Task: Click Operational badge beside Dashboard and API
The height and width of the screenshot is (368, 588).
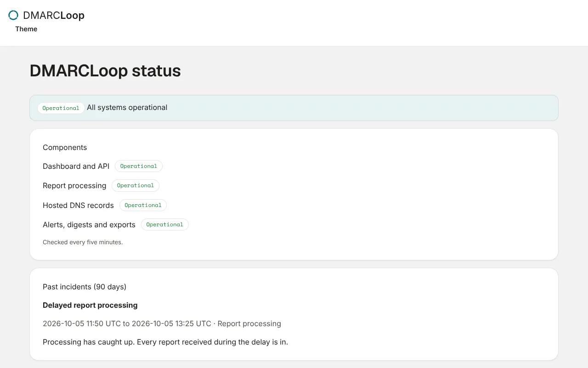Action: pos(139,166)
